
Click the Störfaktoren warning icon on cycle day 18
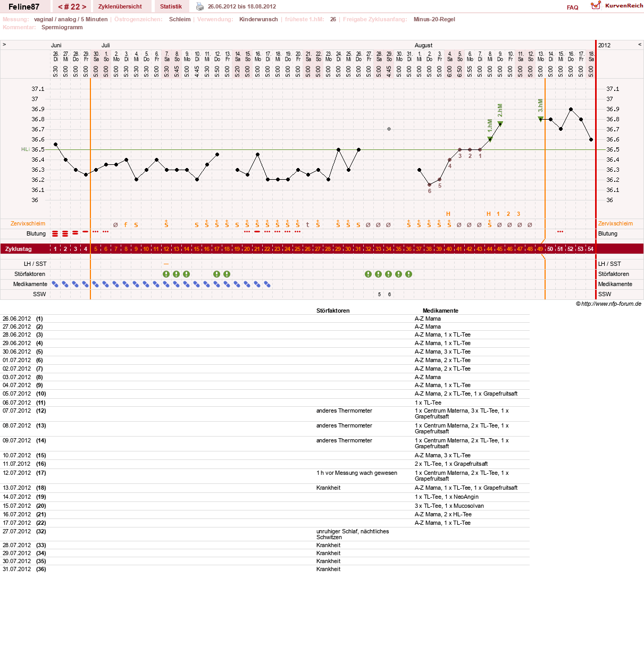coord(227,274)
